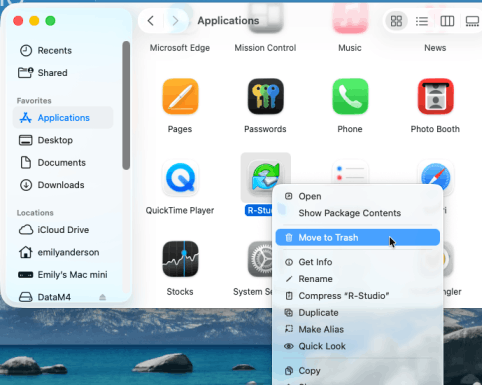Select the System Settings gear icon
This screenshot has height=385, width=482.
point(260,259)
